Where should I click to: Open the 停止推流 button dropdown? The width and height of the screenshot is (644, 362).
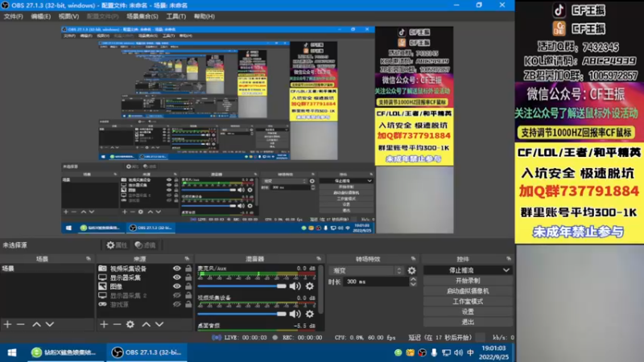tap(506, 270)
